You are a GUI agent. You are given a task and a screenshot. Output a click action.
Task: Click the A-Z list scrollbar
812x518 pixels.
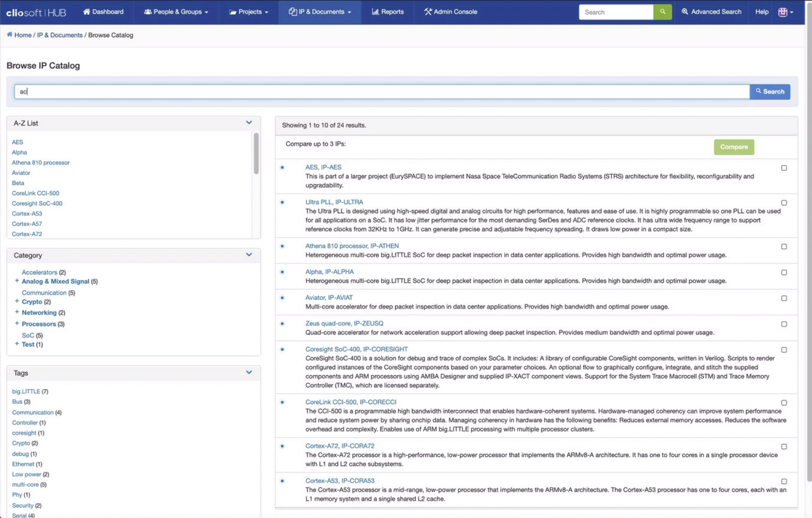click(x=256, y=154)
